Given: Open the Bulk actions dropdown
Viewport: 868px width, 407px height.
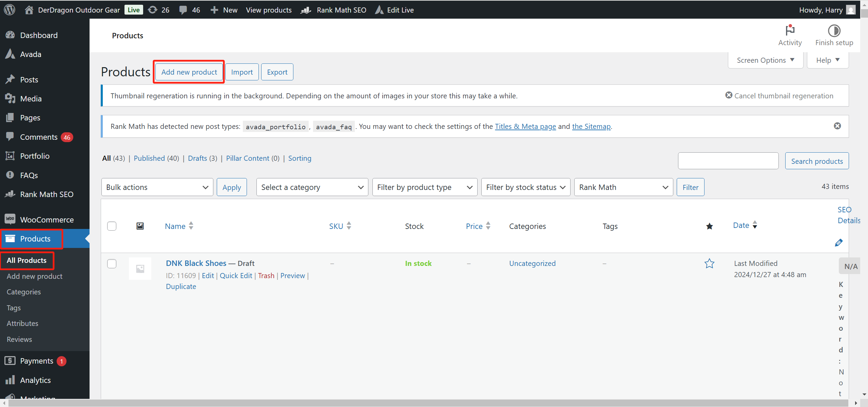Looking at the screenshot, I should click(157, 187).
